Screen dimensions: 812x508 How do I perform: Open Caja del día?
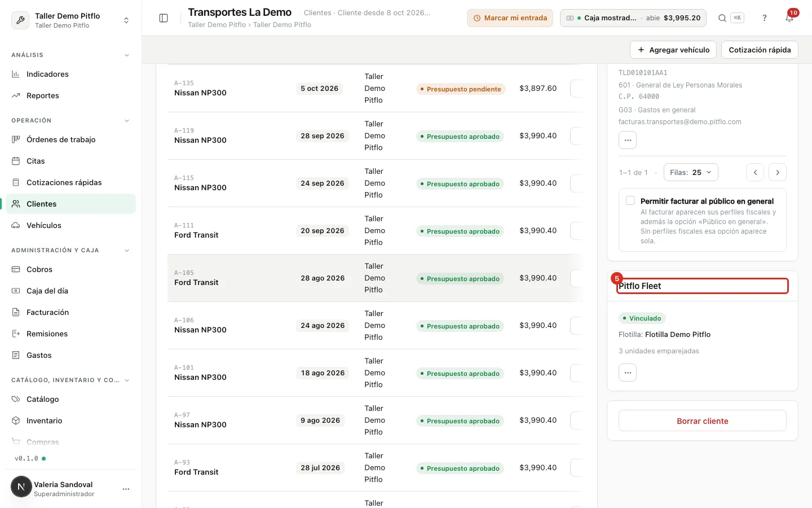click(71, 291)
